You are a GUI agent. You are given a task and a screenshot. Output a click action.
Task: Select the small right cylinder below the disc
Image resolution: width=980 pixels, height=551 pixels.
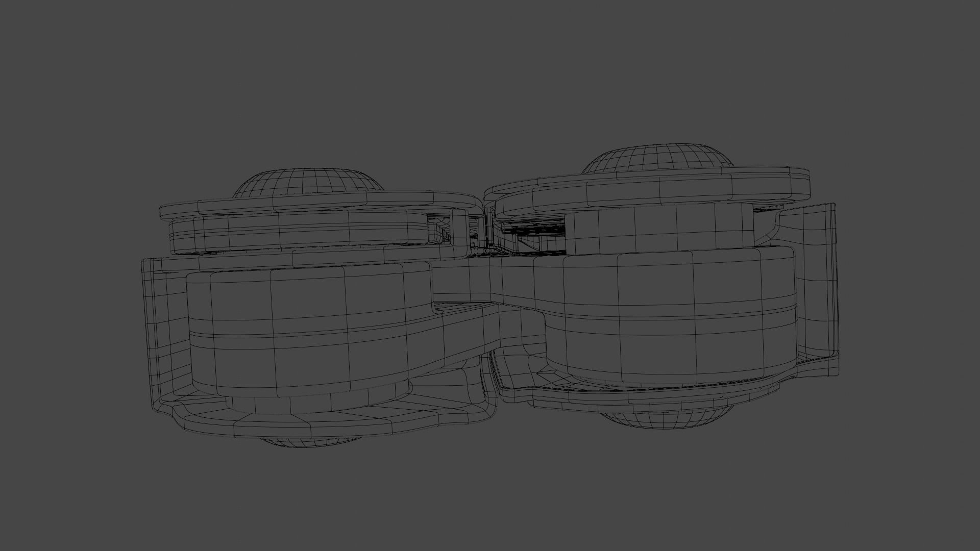pos(658,229)
